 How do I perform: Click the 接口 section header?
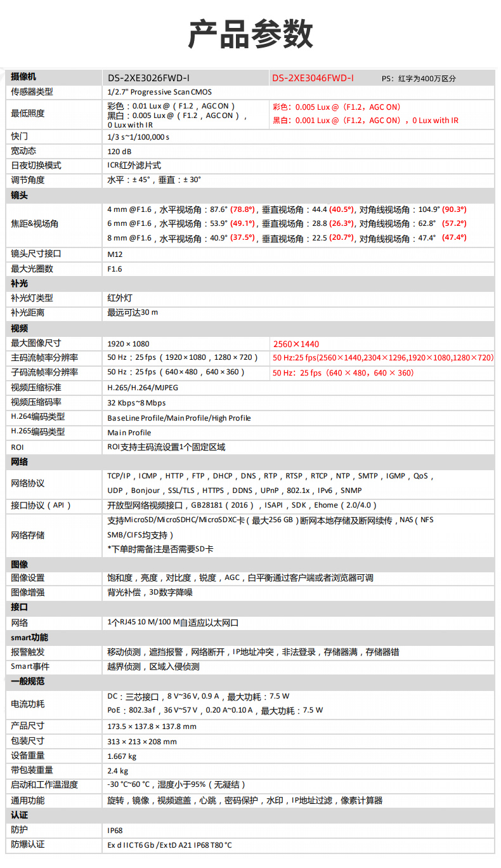[x=20, y=608]
